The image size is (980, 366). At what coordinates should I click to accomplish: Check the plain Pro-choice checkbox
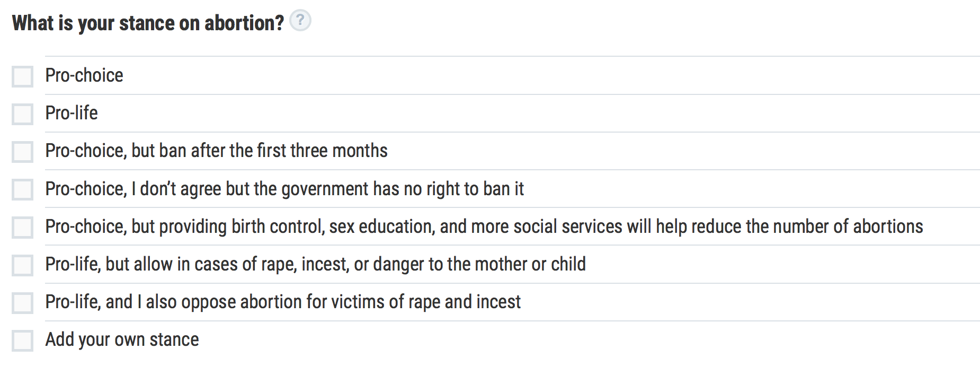(23, 76)
